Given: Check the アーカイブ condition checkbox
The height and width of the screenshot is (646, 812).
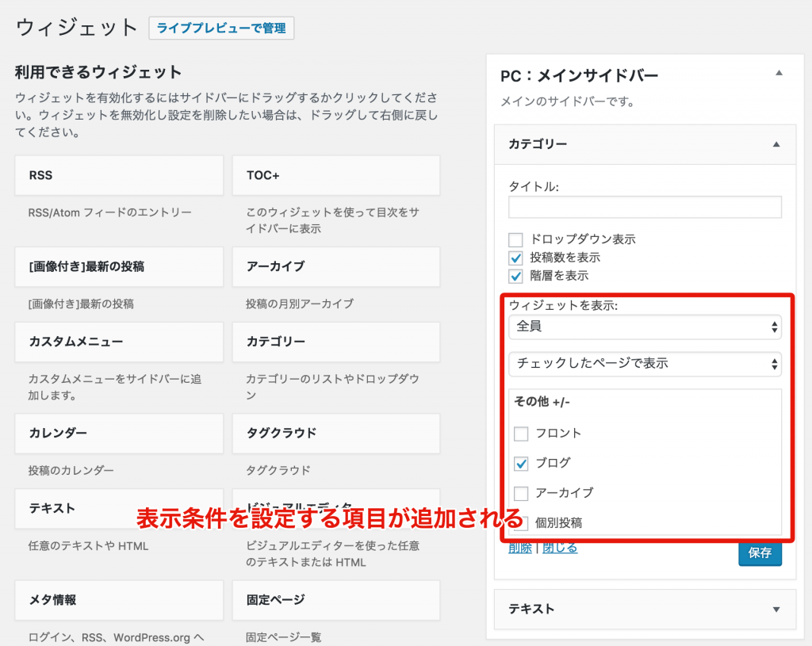Looking at the screenshot, I should (x=521, y=493).
